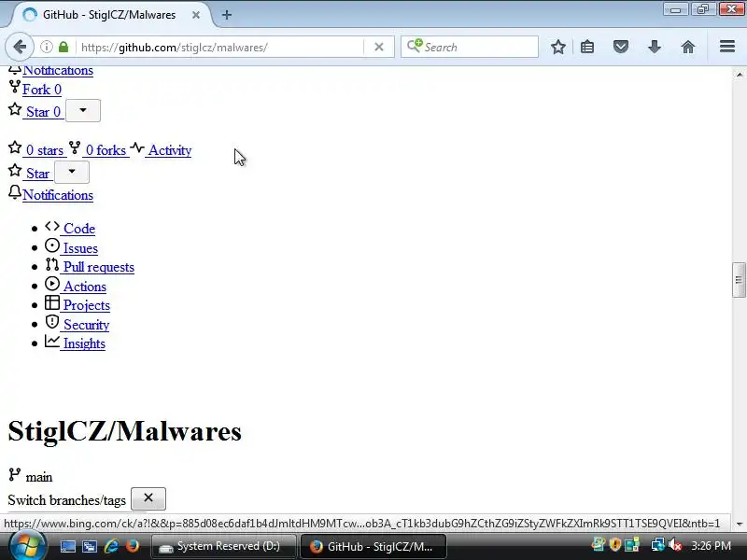747x560 pixels.
Task: Click the Star 0 link
Action: coord(43,112)
